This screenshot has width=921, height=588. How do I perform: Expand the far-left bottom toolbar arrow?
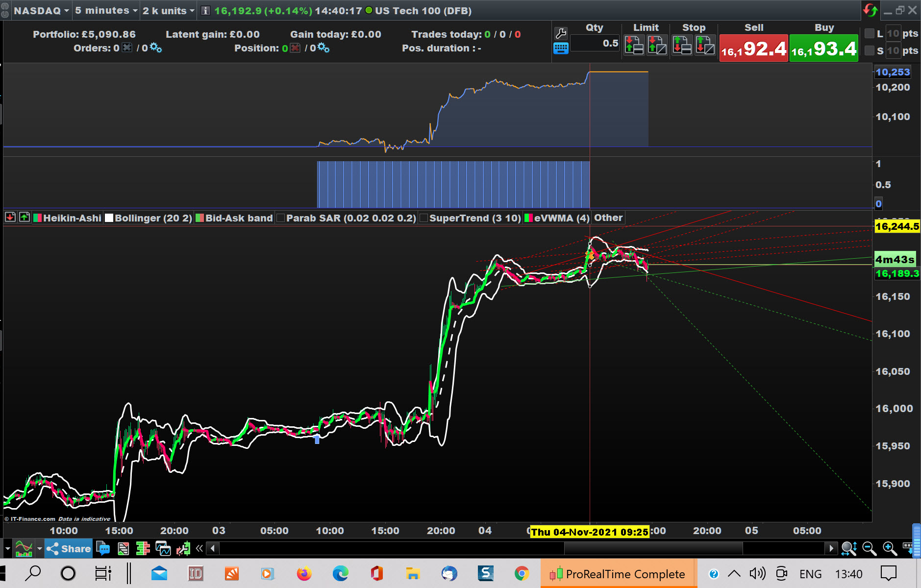point(7,548)
